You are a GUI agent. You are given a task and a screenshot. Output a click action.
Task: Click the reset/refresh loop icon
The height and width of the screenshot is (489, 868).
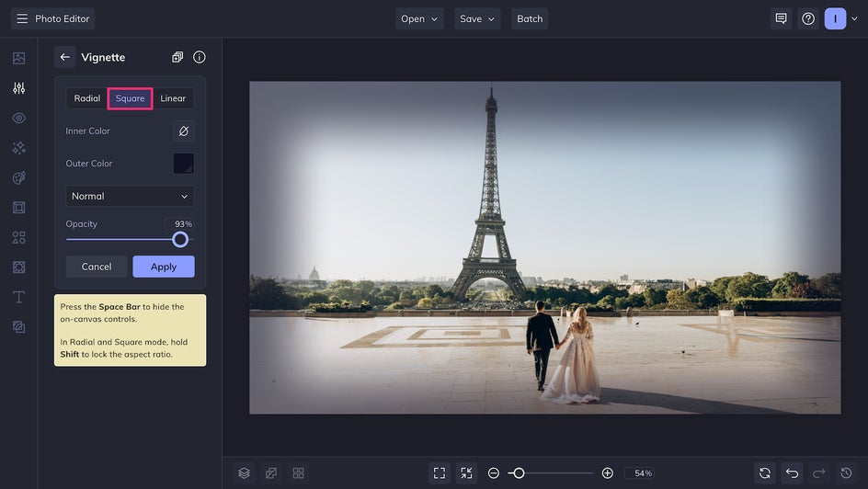tap(764, 473)
